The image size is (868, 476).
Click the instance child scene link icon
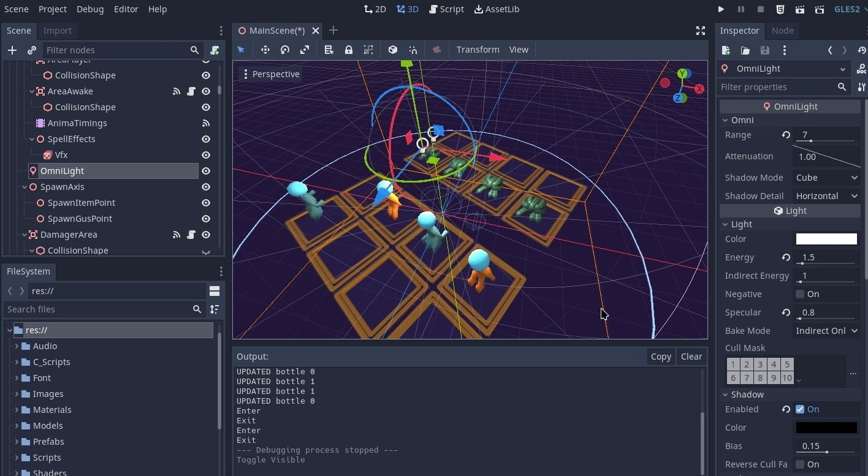click(32, 50)
